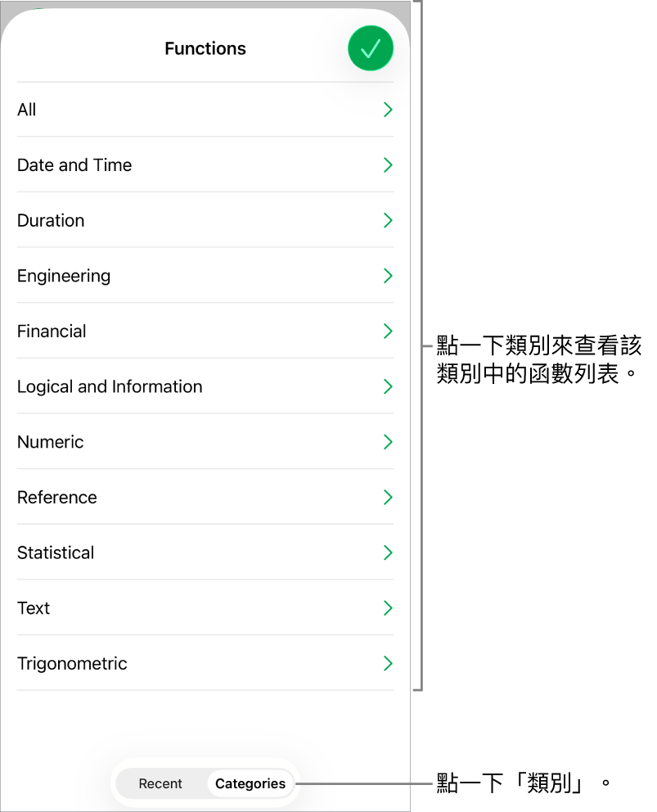Expand Duration using its arrow
This screenshot has height=812, width=657.
point(388,221)
